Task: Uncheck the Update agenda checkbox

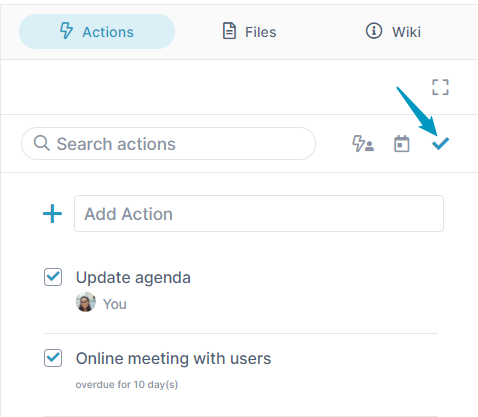Action: [53, 277]
